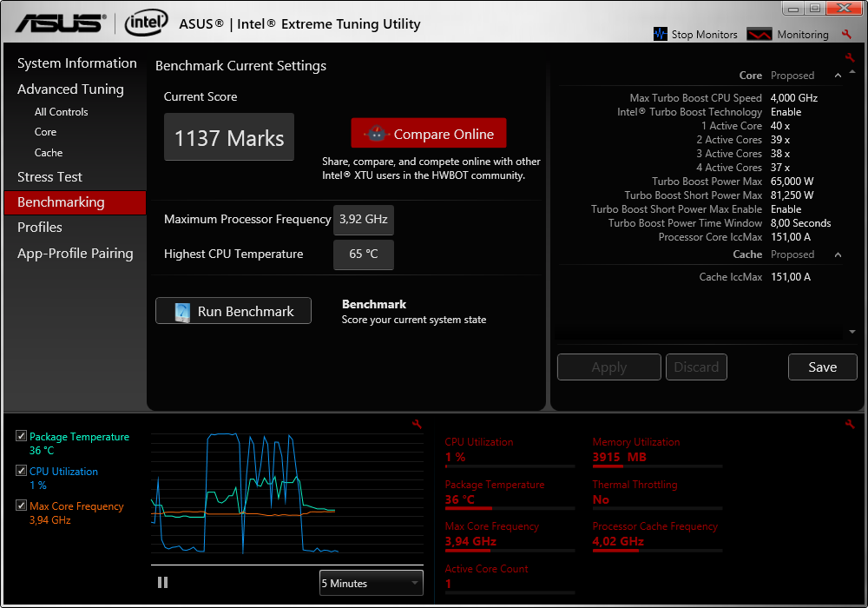Open the 5 Minutes time range dropdown

371,583
